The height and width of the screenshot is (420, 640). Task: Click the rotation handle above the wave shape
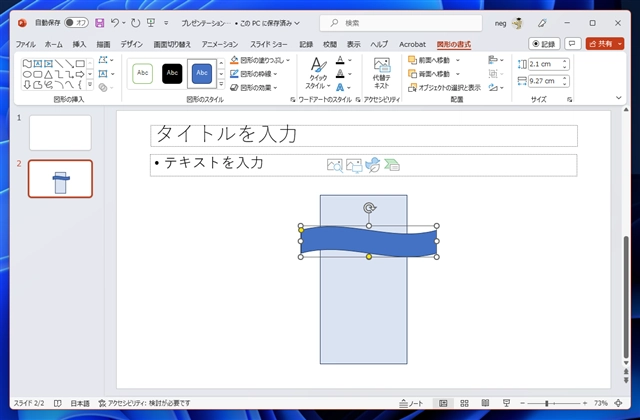[x=369, y=208]
